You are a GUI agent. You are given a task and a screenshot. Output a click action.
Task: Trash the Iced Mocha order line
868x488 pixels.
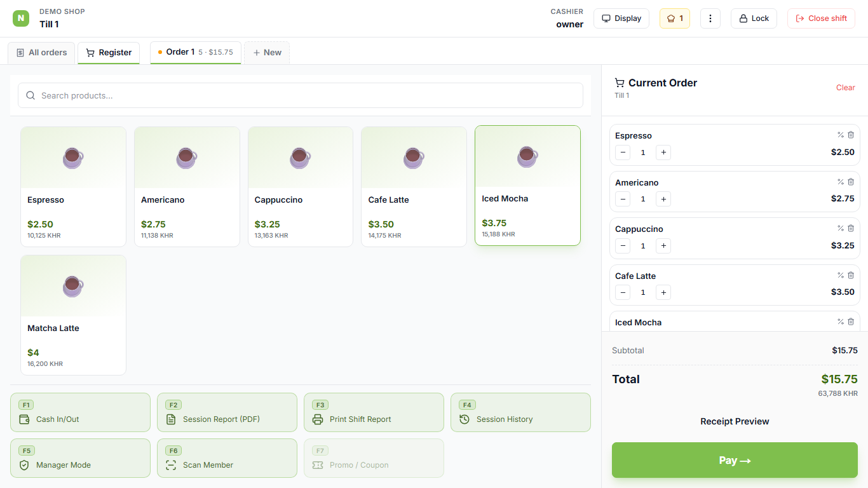pyautogui.click(x=851, y=322)
